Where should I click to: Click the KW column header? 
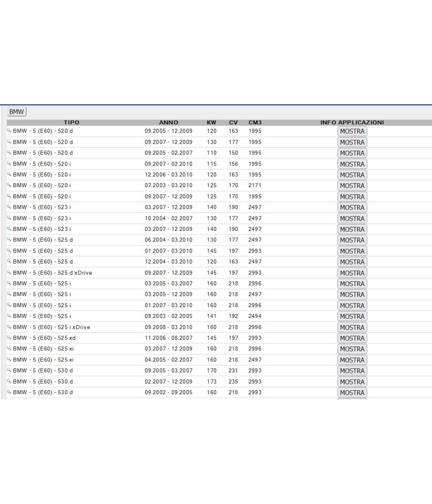(212, 122)
